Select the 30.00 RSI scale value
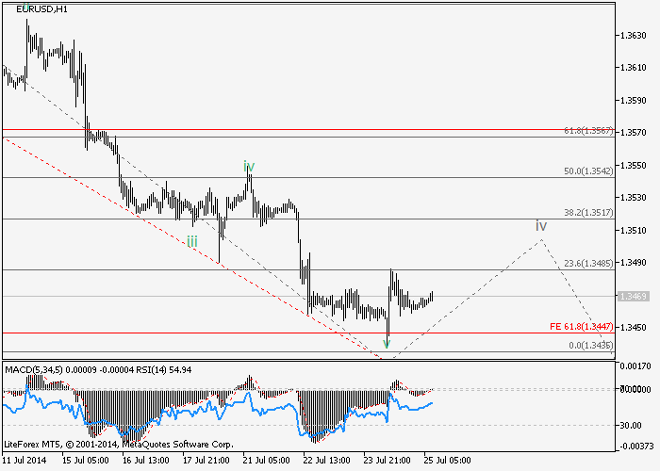 pos(631,426)
